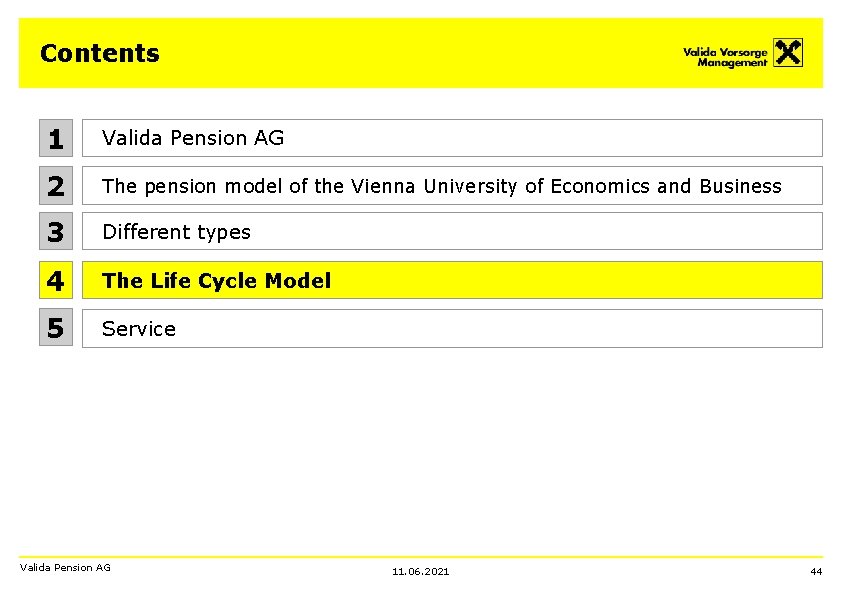Open the Service section entry
This screenshot has height=595, width=842.
pos(139,329)
